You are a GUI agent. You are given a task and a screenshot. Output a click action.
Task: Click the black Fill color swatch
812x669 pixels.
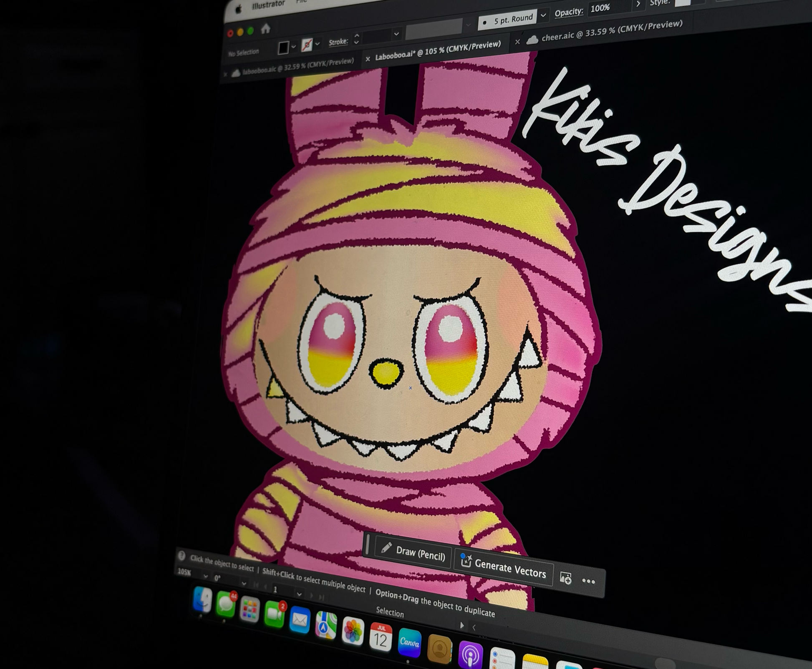(x=283, y=48)
